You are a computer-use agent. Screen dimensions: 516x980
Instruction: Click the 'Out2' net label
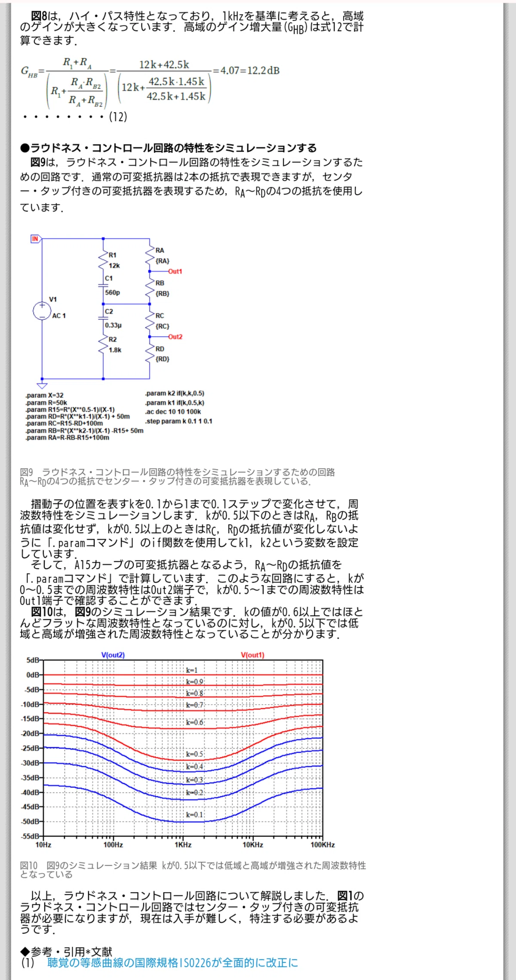click(x=175, y=337)
